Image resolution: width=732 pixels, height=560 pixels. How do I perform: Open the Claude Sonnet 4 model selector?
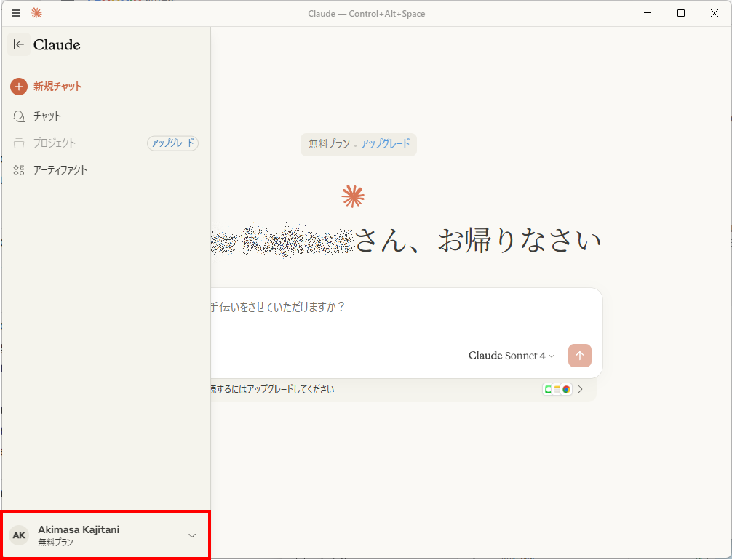pos(512,356)
